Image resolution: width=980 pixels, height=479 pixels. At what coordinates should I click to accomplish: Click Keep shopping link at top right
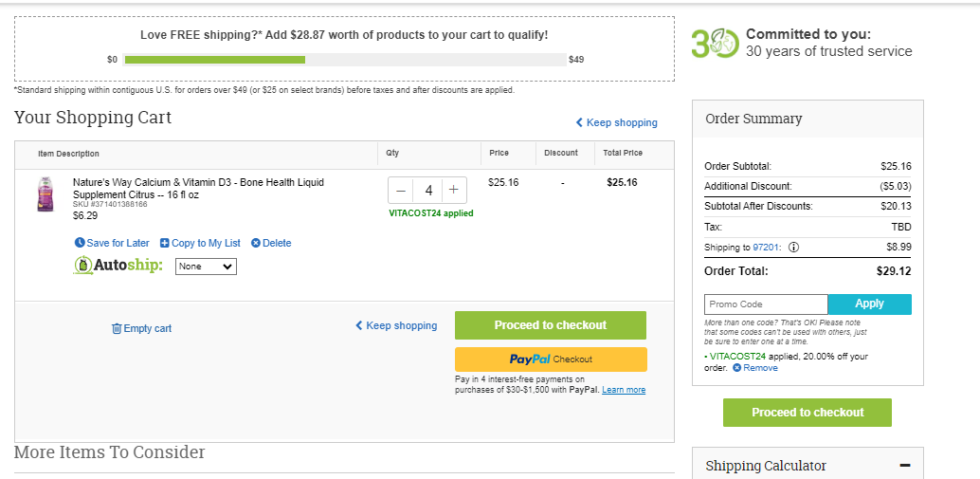pos(617,122)
